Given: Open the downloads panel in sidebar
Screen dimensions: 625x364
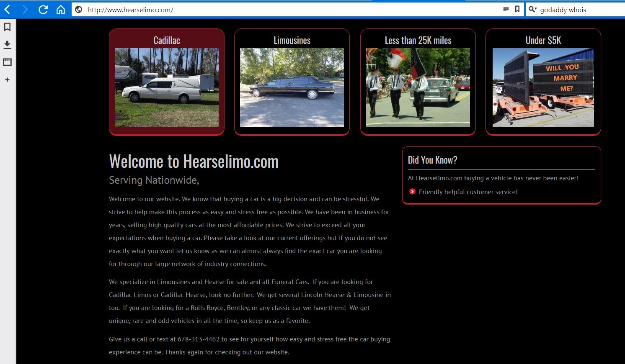Looking at the screenshot, I should [x=7, y=45].
